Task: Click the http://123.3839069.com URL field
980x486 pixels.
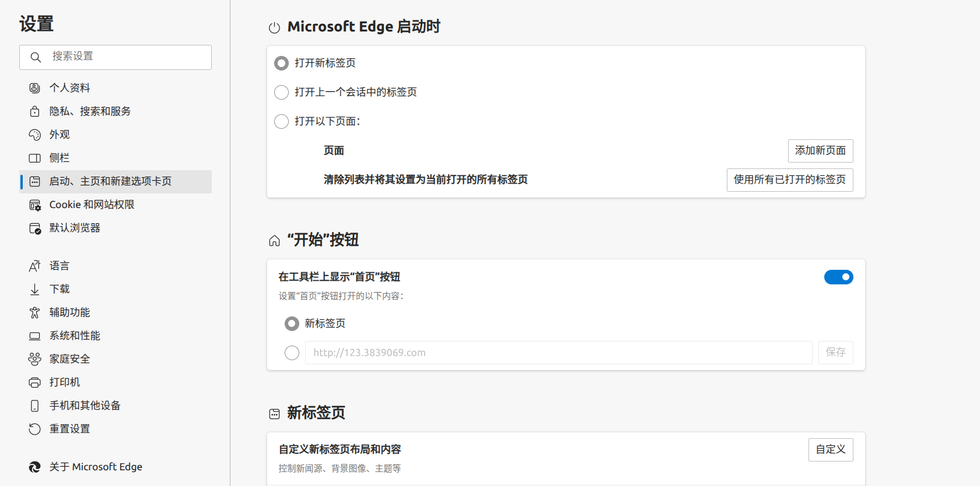Action: coord(558,353)
